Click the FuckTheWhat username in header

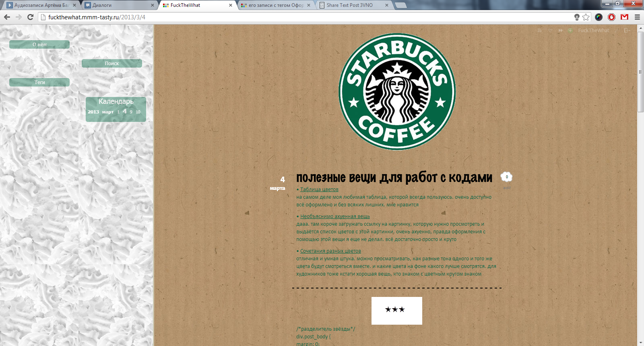(x=594, y=31)
